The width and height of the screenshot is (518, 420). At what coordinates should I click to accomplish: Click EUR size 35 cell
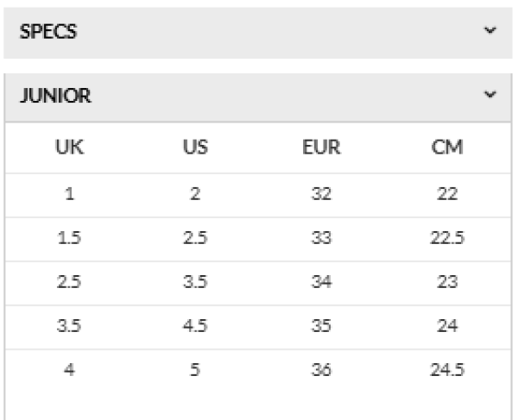tap(321, 326)
